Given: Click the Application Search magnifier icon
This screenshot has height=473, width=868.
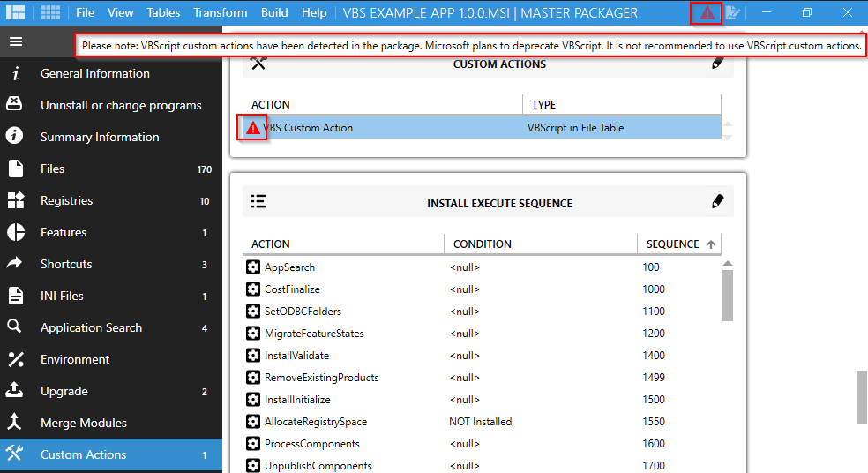Looking at the screenshot, I should [14, 327].
